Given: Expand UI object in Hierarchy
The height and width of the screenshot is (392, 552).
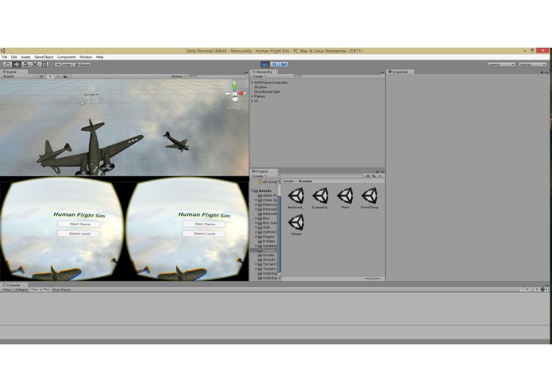Looking at the screenshot, I should click(252, 101).
